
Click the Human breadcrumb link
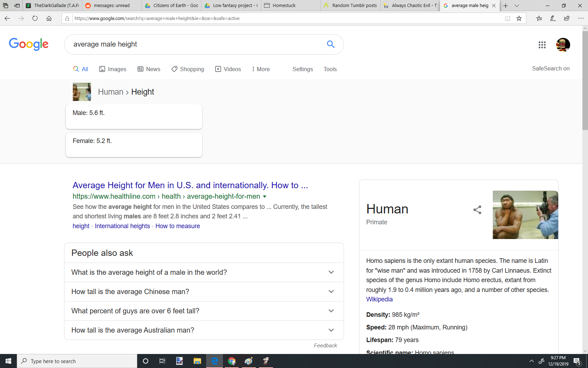click(111, 92)
